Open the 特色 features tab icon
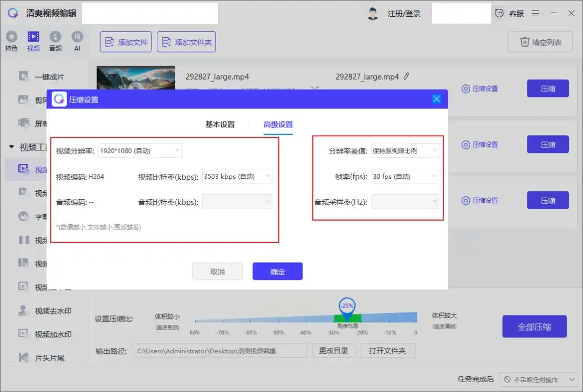 point(12,37)
